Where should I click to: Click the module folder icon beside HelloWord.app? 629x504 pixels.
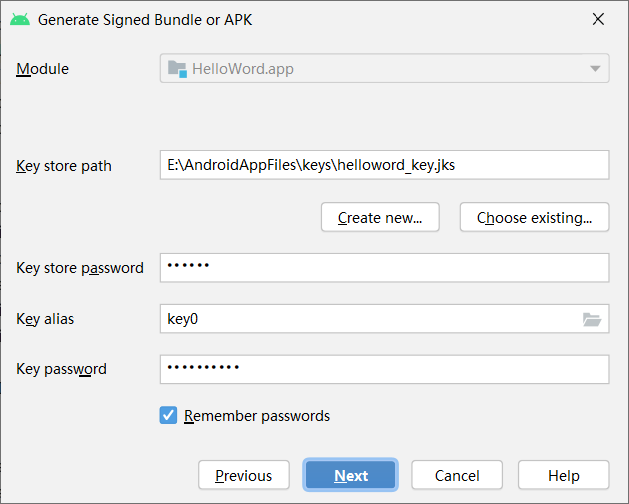pos(177,69)
